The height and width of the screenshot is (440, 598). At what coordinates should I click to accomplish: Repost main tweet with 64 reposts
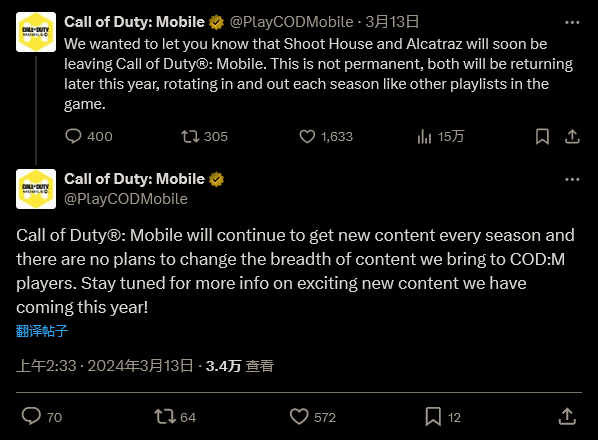pos(175,417)
